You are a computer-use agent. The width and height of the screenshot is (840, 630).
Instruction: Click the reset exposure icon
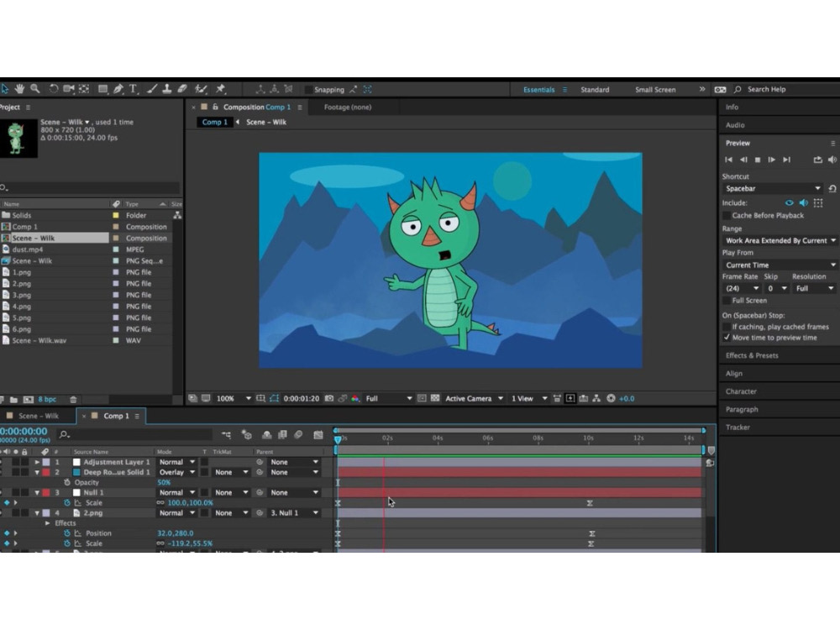pyautogui.click(x=611, y=398)
